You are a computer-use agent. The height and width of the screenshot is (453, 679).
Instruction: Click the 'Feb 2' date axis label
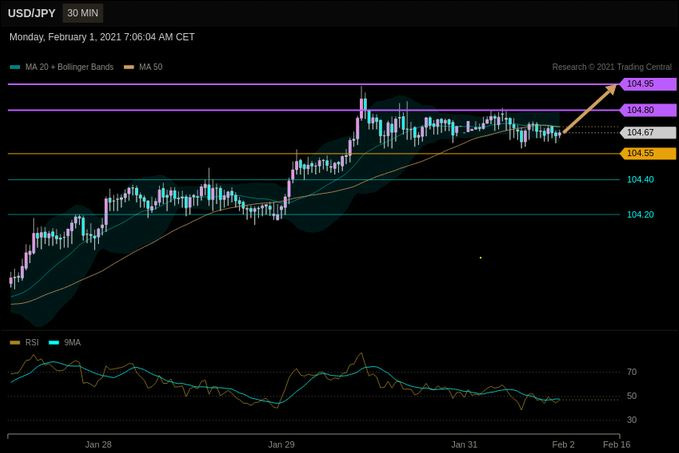pyautogui.click(x=563, y=444)
